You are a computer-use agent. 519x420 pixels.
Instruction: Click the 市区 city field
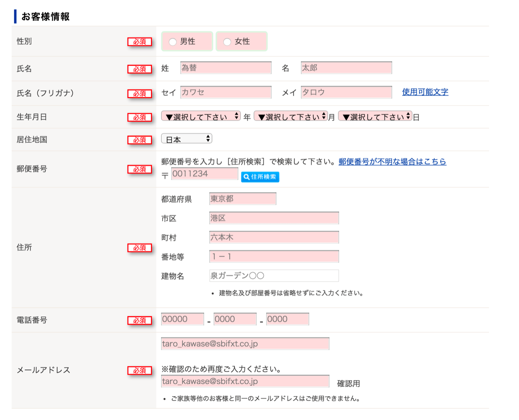pyautogui.click(x=274, y=218)
